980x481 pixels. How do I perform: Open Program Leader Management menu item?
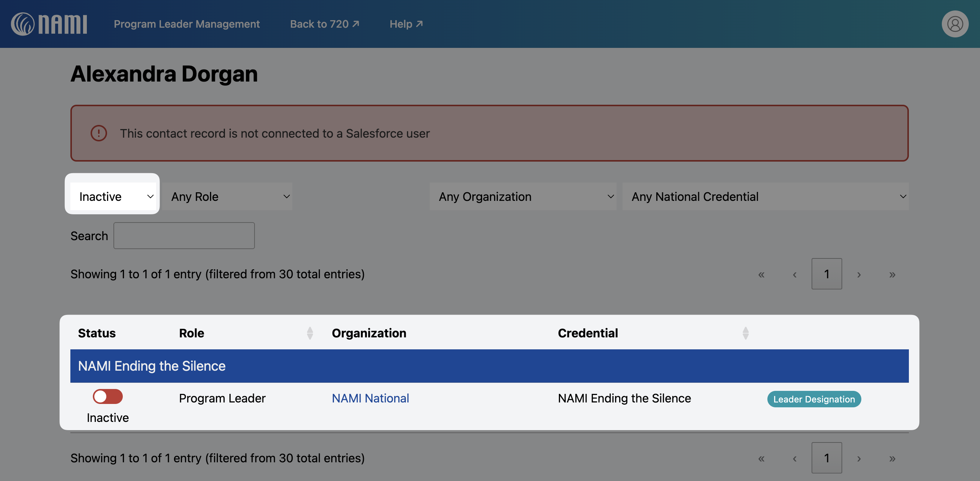[186, 24]
